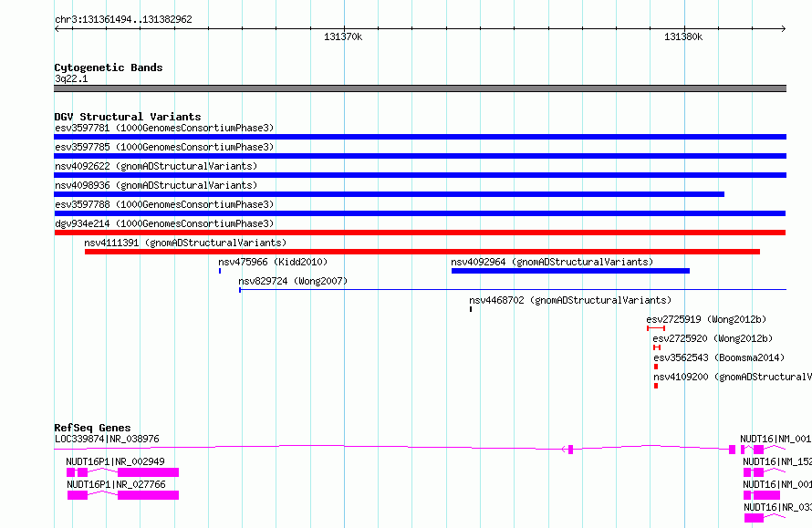
Task: Select the esv3597785 structural variant label
Action: [164, 147]
